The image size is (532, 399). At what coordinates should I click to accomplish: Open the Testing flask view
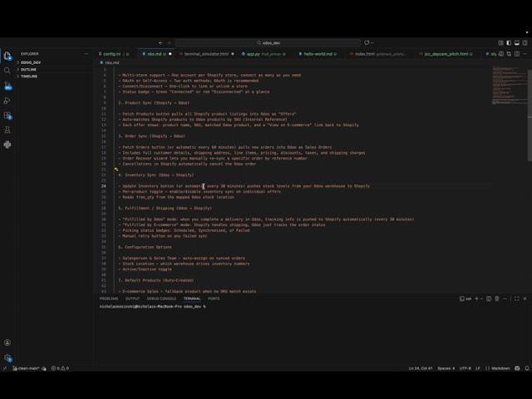coord(7,130)
